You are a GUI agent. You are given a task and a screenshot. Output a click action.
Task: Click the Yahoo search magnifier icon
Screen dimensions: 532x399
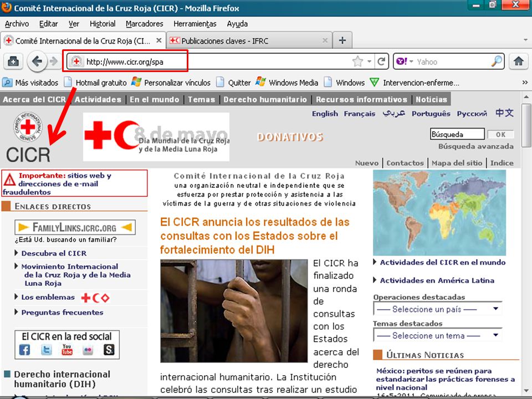tap(497, 62)
